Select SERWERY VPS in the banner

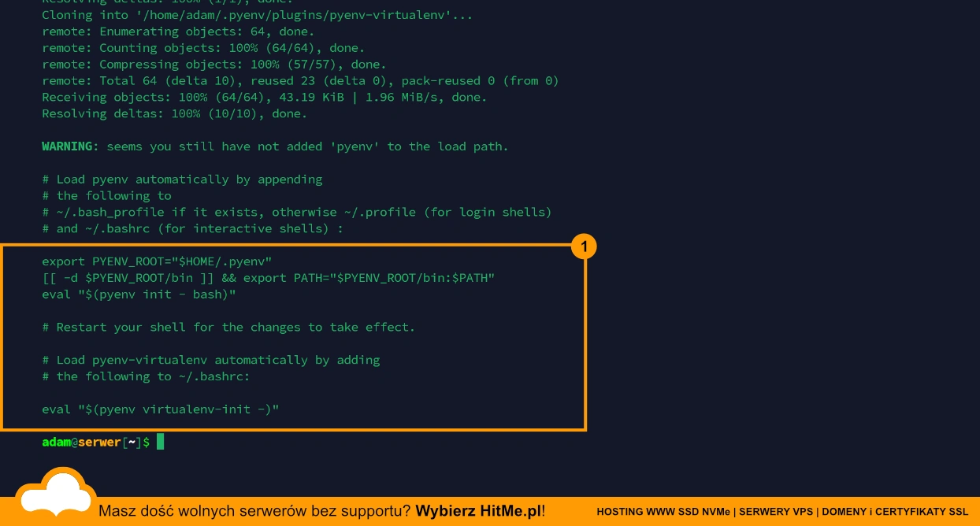(775, 512)
